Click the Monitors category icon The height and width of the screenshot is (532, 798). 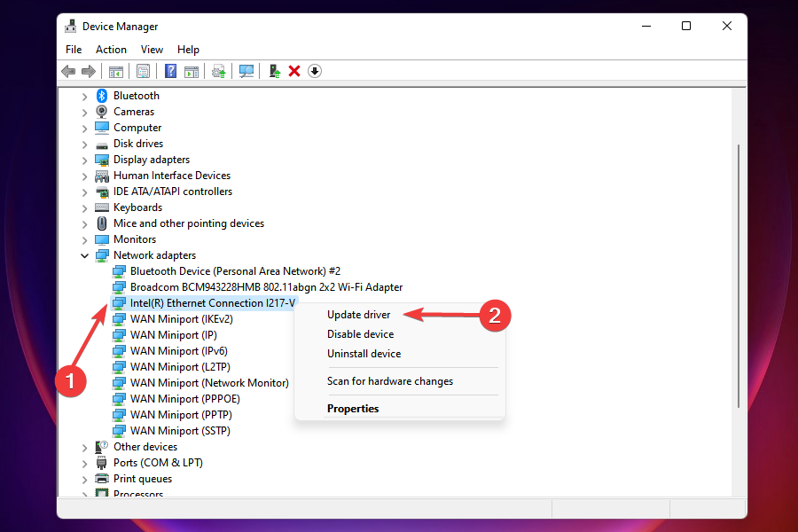pos(102,239)
